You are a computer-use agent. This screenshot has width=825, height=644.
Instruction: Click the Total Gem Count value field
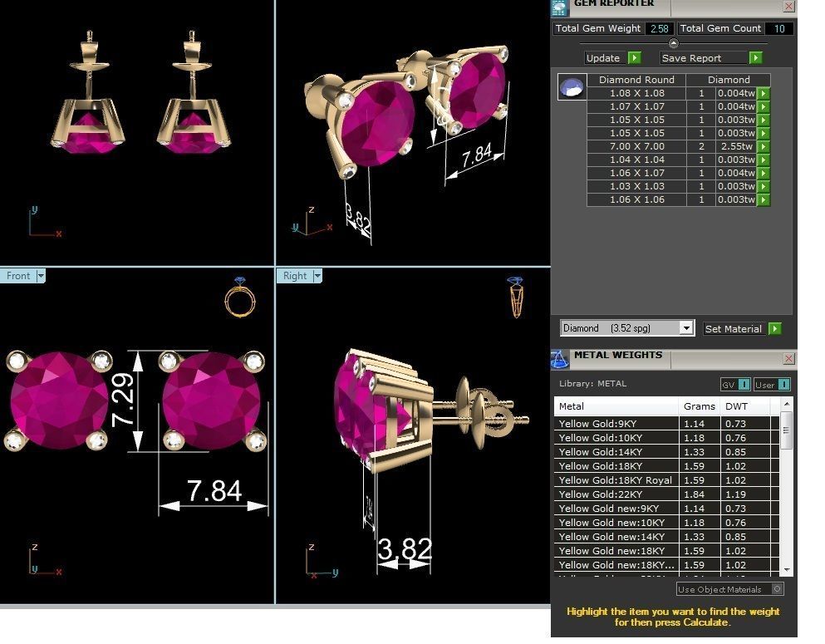coord(779,29)
